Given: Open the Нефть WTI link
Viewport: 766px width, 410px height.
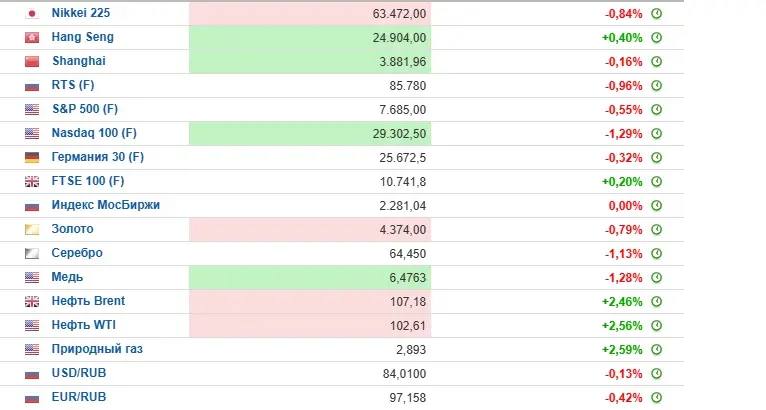Looking at the screenshot, I should [84, 325].
